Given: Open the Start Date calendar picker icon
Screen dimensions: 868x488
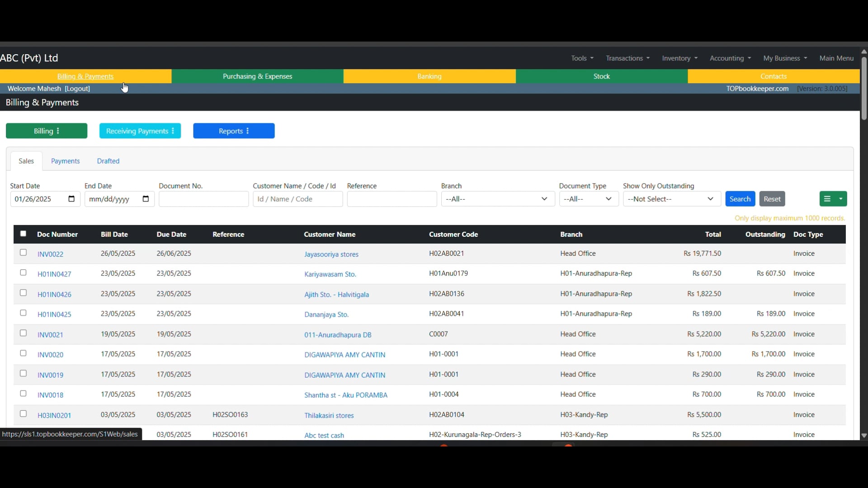Looking at the screenshot, I should pyautogui.click(x=71, y=199).
